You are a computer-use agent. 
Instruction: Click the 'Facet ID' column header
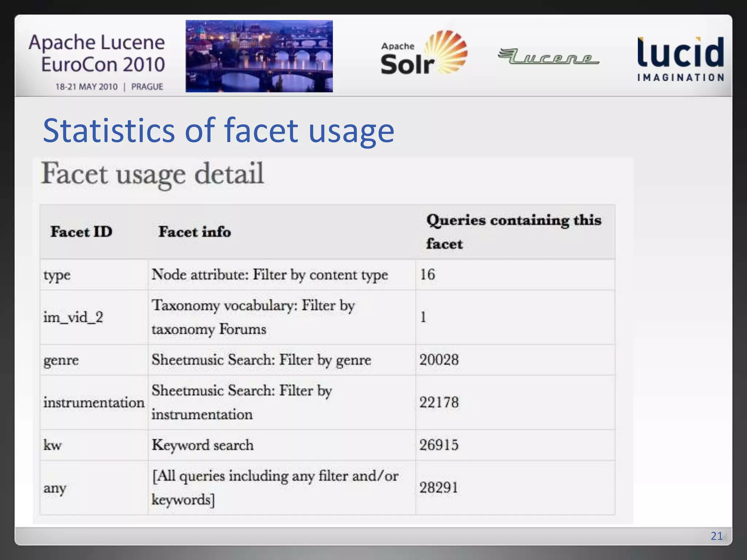(x=81, y=232)
